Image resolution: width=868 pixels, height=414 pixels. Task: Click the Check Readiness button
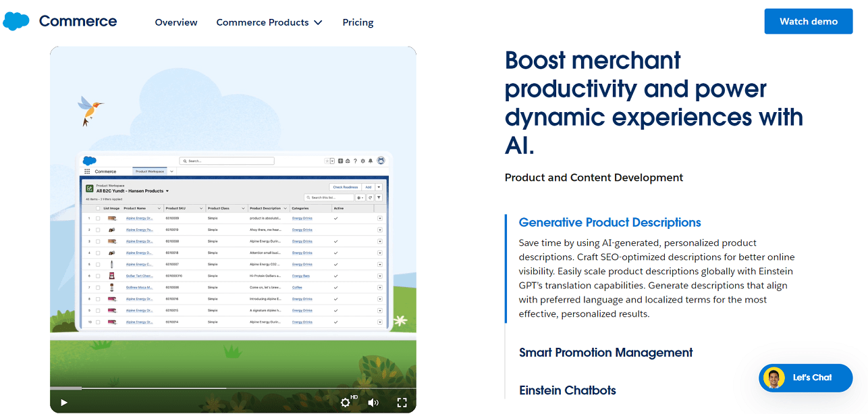click(346, 187)
